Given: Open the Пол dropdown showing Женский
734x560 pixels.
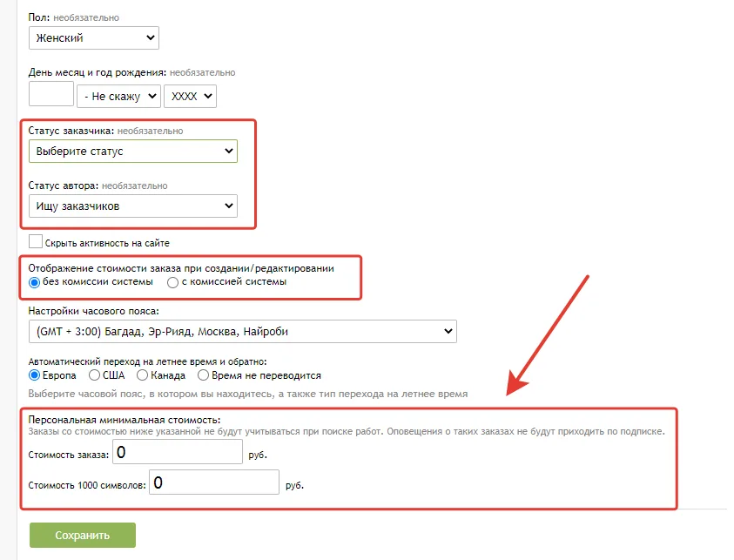Looking at the screenshot, I should 93,37.
